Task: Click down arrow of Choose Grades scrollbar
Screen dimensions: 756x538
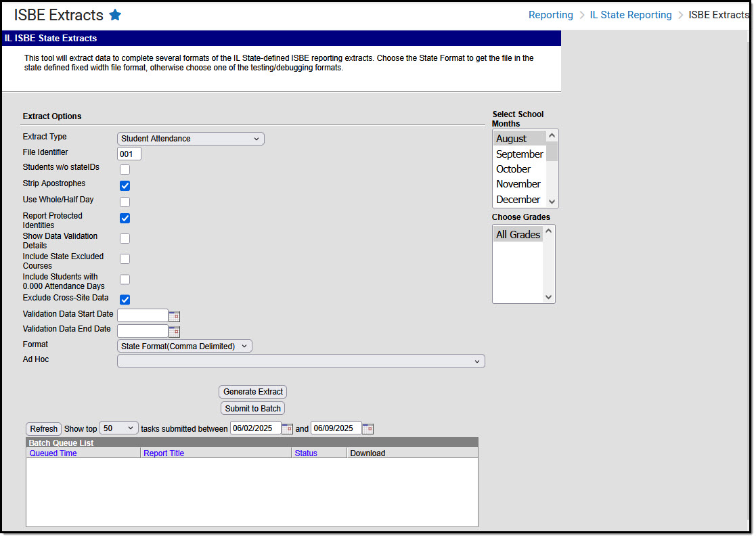Action: (548, 297)
